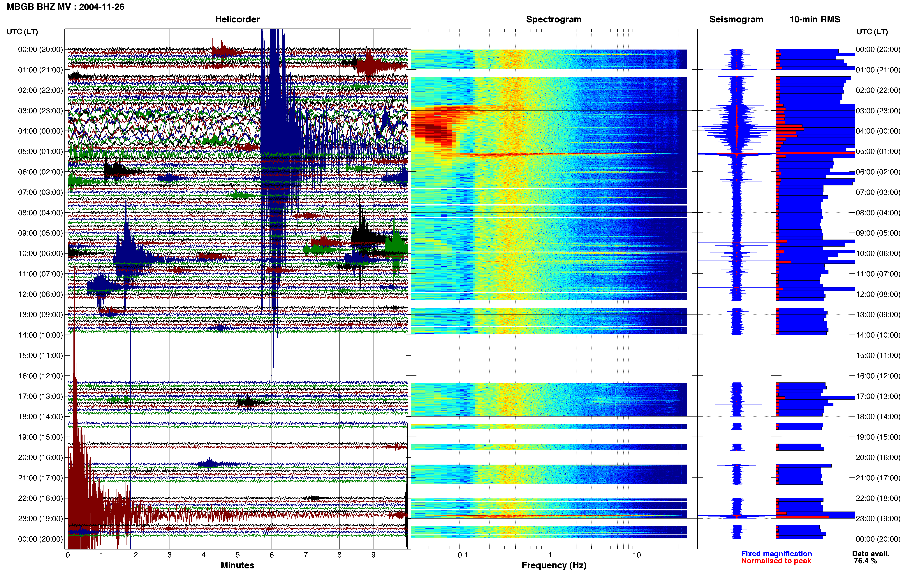Click Minutes axis tick label 4
The height and width of the screenshot is (578, 924).
tap(204, 555)
